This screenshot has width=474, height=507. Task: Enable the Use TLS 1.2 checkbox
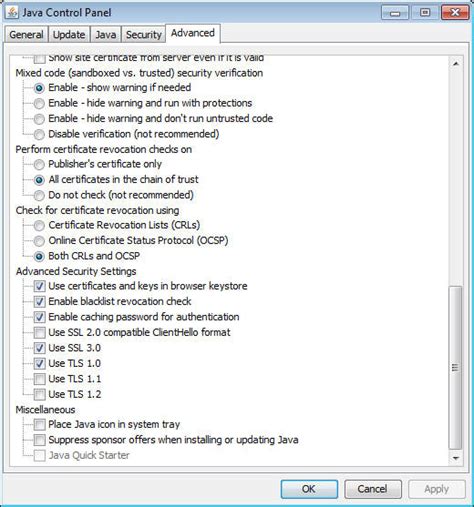click(39, 394)
